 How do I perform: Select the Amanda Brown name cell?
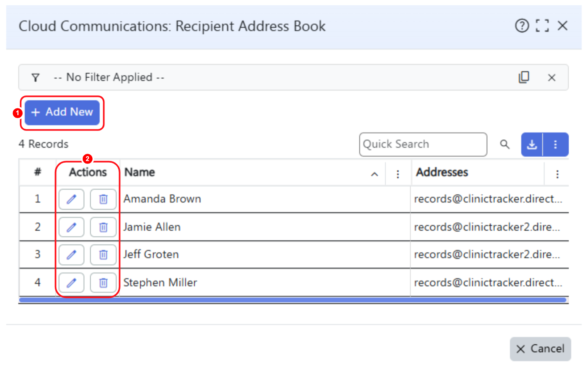pos(265,199)
